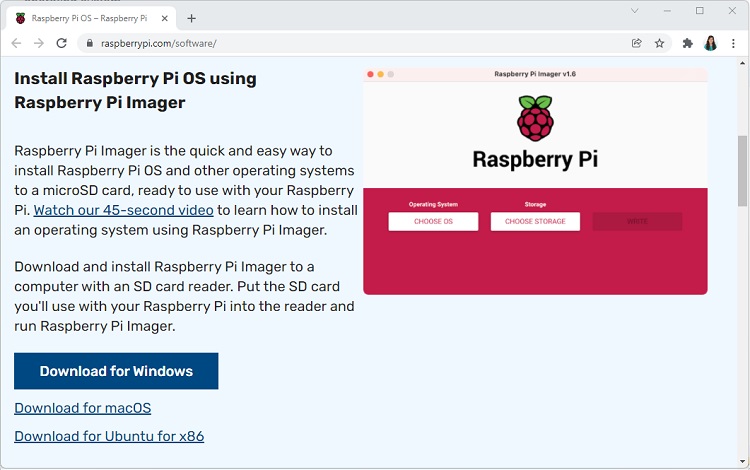The image size is (750, 470).
Task: Open Watch our 45-second video link
Action: 123,210
